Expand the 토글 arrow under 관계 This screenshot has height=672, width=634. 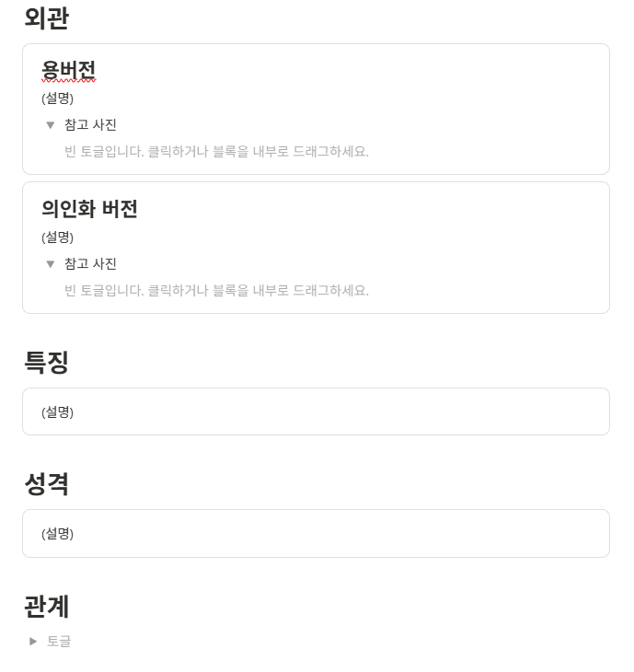tap(33, 641)
